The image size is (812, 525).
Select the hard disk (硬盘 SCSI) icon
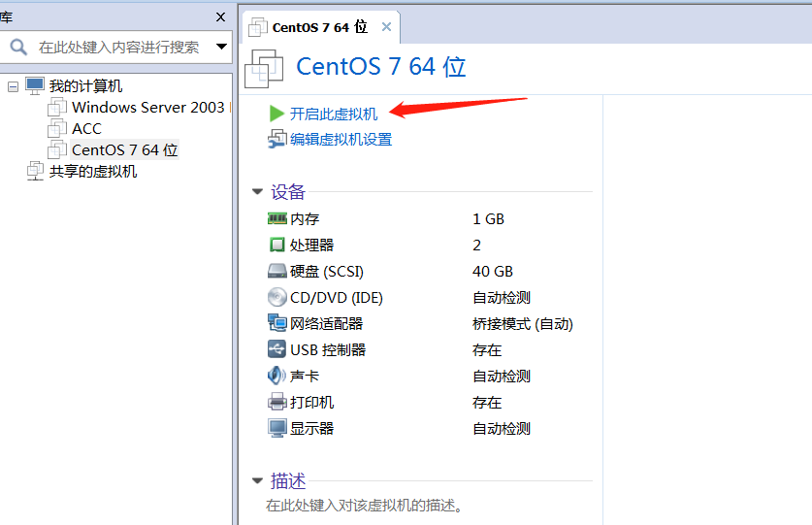tap(277, 271)
